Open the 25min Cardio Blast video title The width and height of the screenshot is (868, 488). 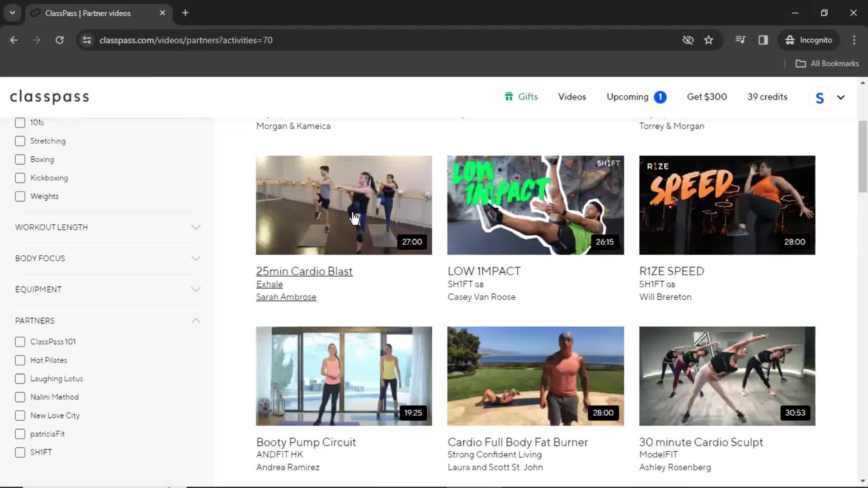(x=304, y=271)
